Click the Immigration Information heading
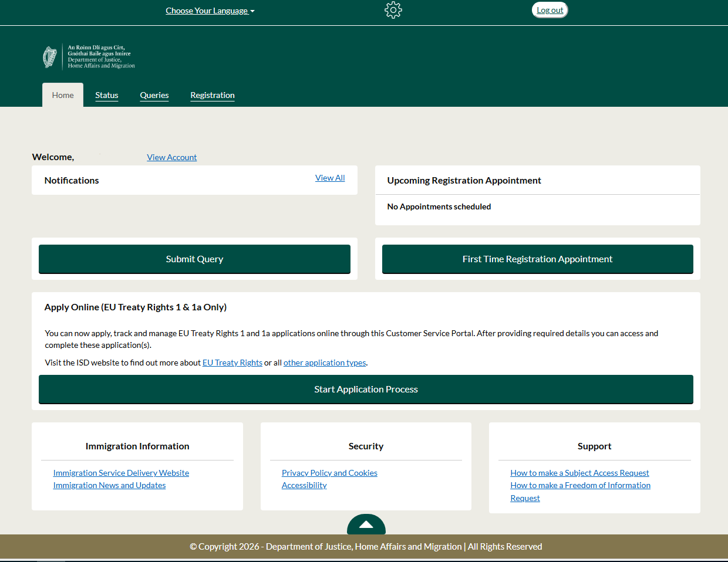Image resolution: width=728 pixels, height=562 pixels. [x=137, y=446]
